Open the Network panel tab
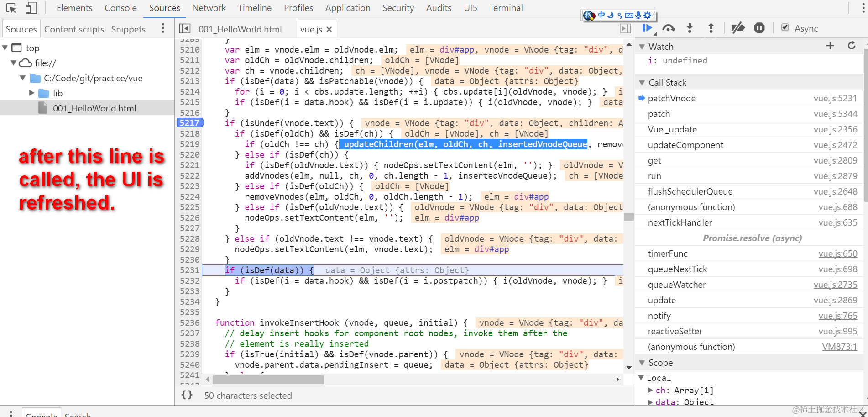The image size is (868, 417). pyautogui.click(x=209, y=8)
